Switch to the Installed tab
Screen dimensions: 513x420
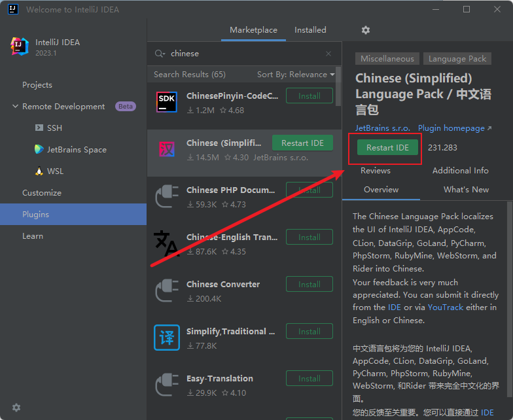[310, 30]
